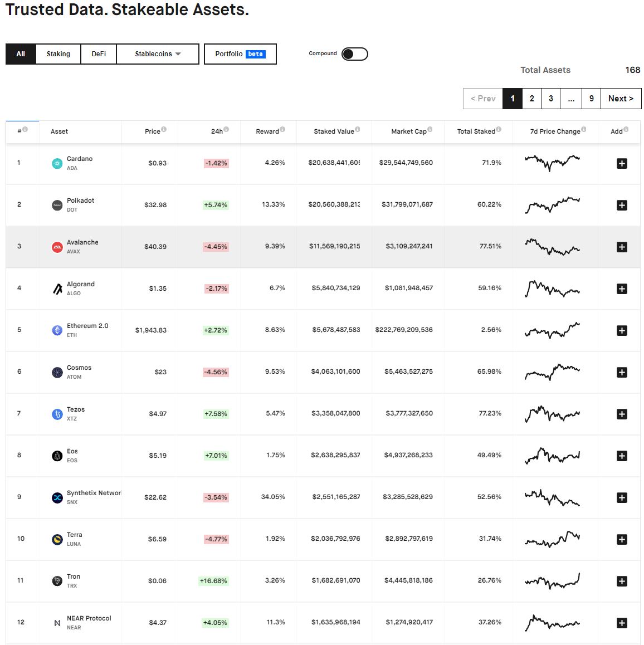Screen dimensions: 644x645
Task: Open the Tezos asset link
Action: pos(76,409)
